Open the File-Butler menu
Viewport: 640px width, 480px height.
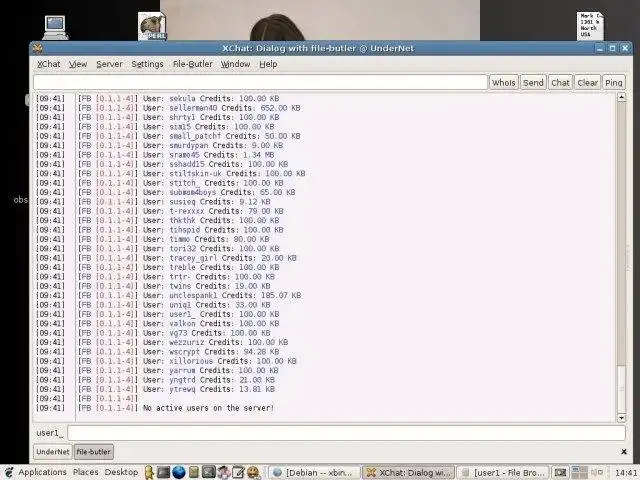coord(192,64)
